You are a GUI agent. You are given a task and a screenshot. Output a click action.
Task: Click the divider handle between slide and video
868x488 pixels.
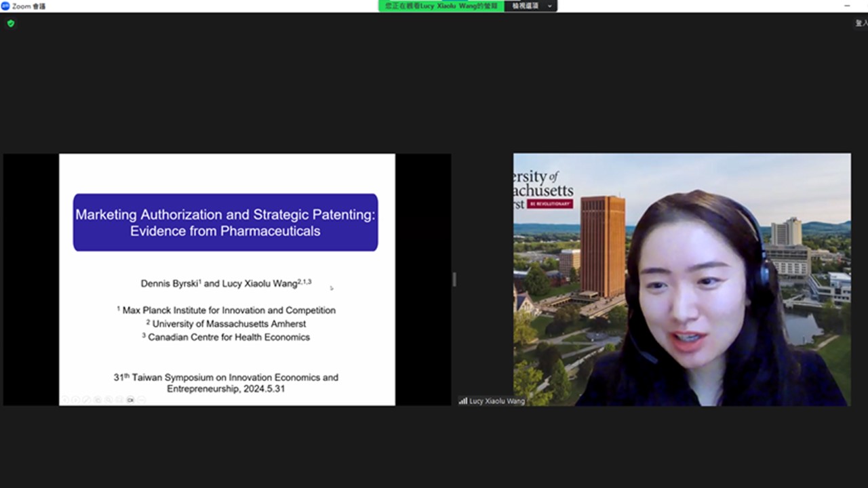[x=454, y=279]
